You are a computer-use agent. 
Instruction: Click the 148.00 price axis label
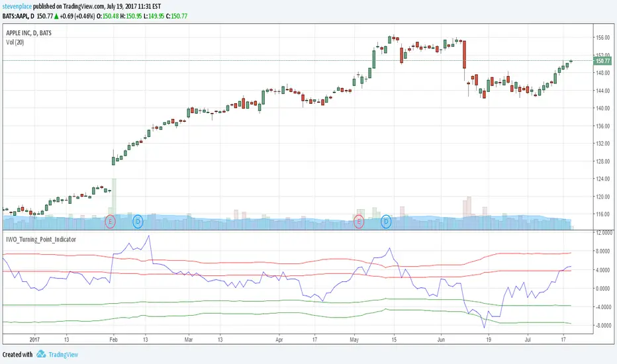603,73
